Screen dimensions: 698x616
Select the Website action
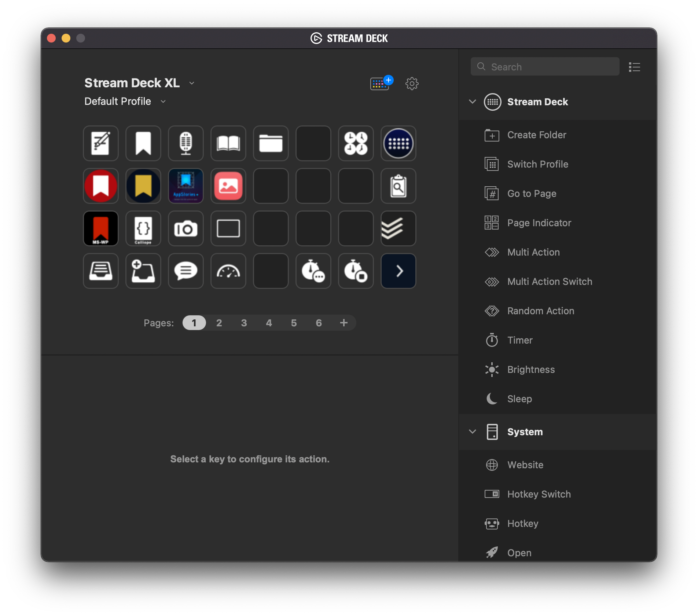558,465
